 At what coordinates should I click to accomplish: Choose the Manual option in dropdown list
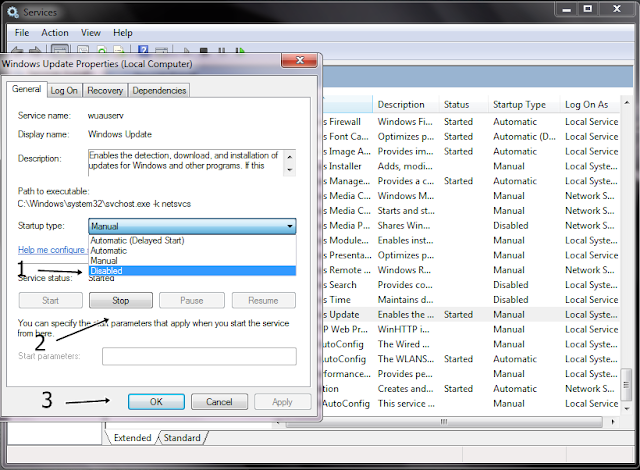point(192,260)
